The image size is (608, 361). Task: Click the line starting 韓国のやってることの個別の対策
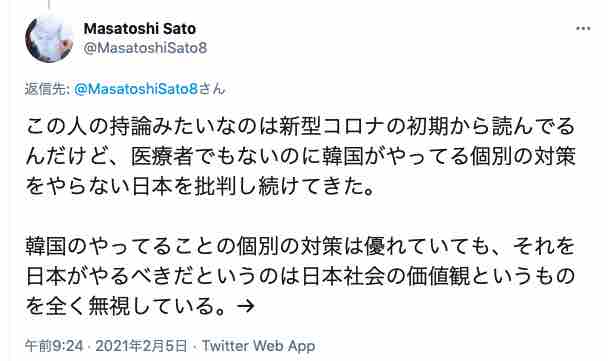(300, 247)
